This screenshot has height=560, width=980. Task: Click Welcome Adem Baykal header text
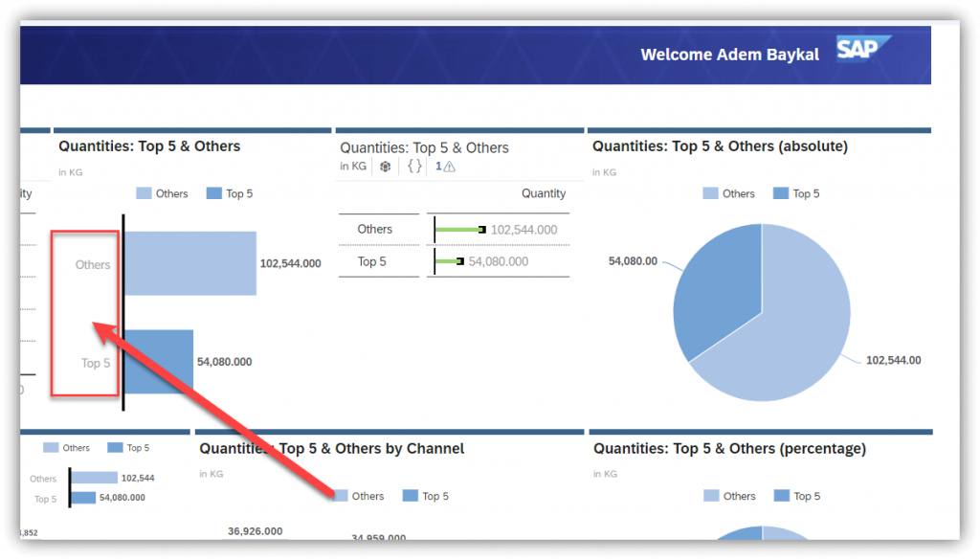coord(730,55)
